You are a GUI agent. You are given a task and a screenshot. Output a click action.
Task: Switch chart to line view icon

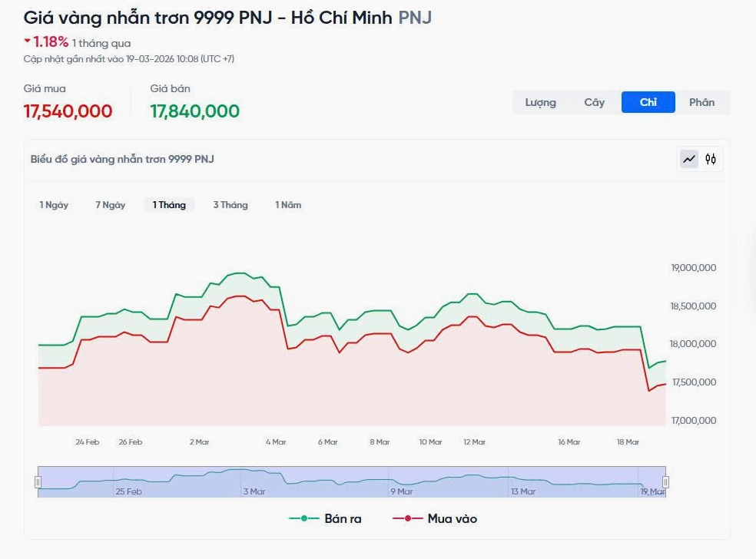pos(688,160)
